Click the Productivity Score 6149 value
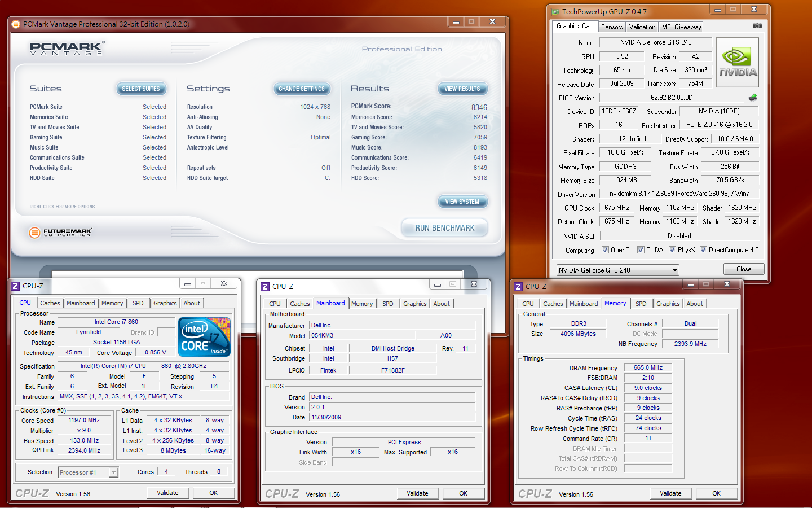Image resolution: width=812 pixels, height=508 pixels. [480, 168]
